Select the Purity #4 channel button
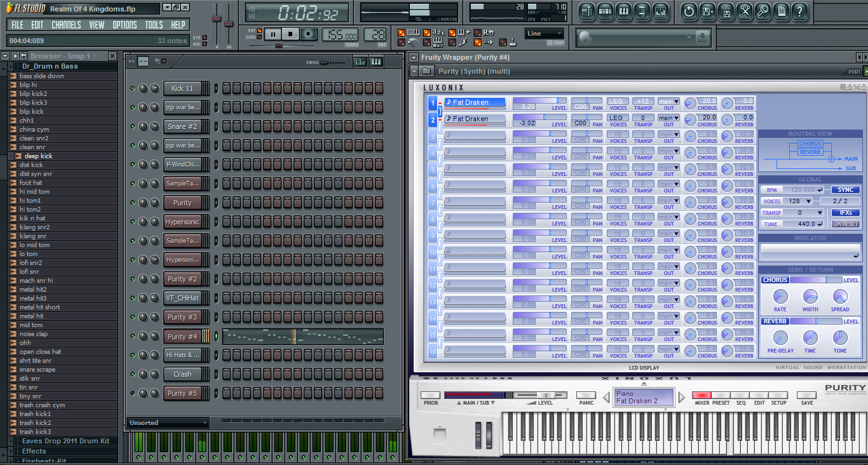Viewport: 868px width, 465px height. [182, 337]
